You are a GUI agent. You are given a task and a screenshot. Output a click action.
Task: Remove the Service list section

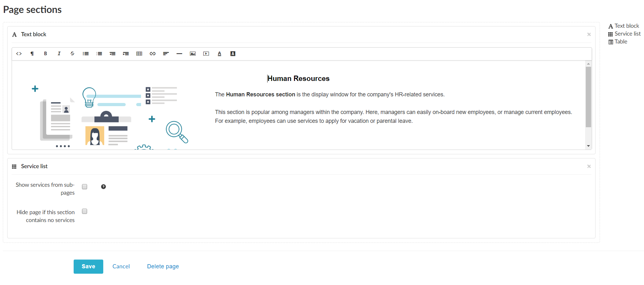pos(589,166)
